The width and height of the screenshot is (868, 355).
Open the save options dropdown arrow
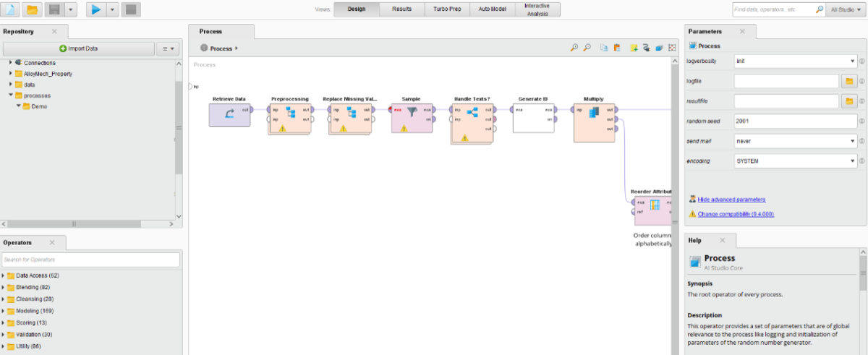[x=70, y=9]
